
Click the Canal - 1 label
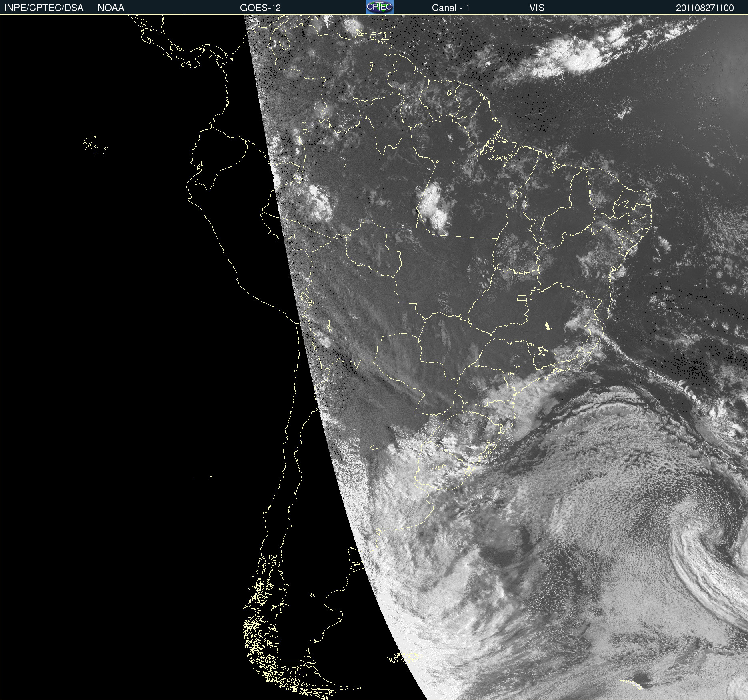[450, 8]
